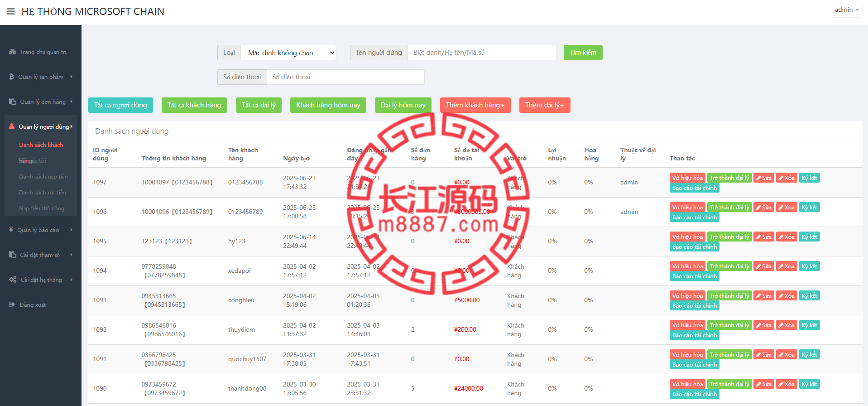Select balance ¥24000.00 cell
The height and width of the screenshot is (406, 868).
[469, 389]
